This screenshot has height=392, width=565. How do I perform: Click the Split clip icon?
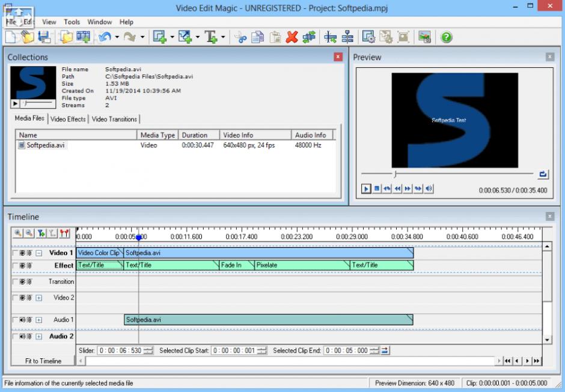point(330,37)
